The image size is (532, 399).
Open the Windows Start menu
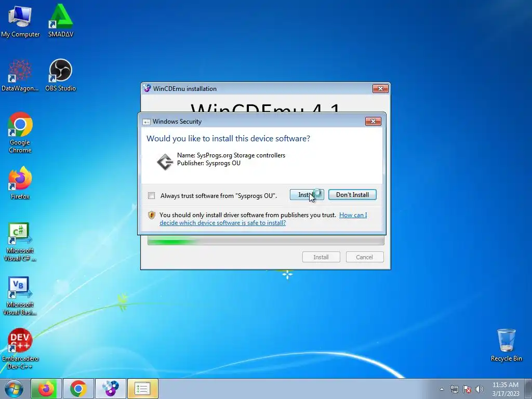click(14, 389)
